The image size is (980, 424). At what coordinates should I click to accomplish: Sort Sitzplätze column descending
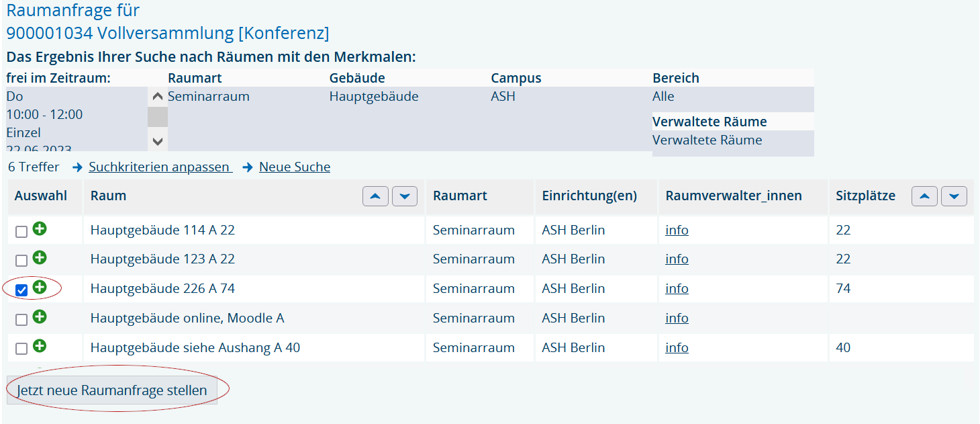click(x=954, y=196)
